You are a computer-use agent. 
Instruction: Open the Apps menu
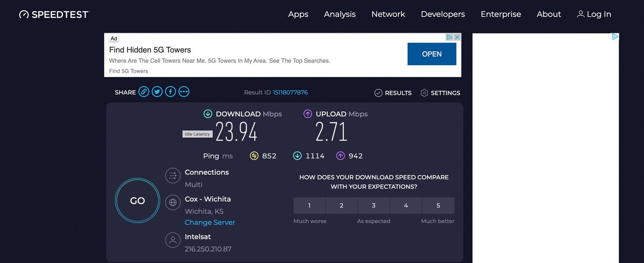coord(298,14)
